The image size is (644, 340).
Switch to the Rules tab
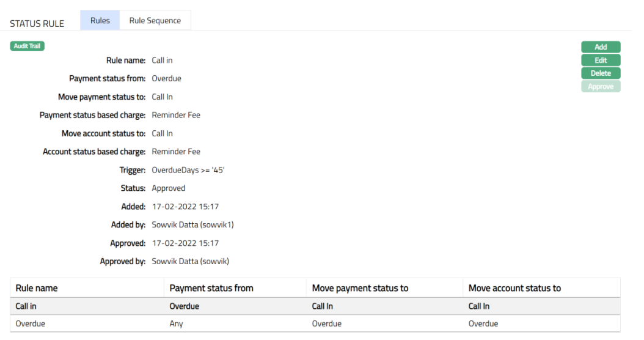click(100, 21)
